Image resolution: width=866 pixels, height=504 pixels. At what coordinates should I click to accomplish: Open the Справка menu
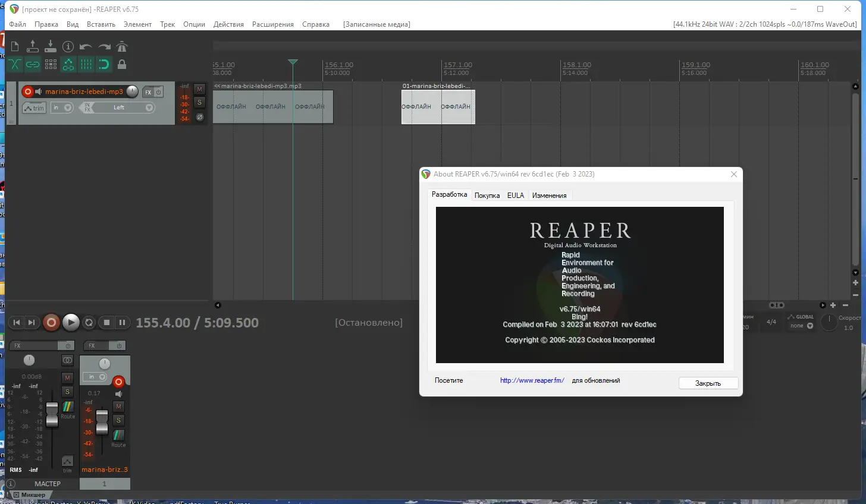click(x=316, y=24)
